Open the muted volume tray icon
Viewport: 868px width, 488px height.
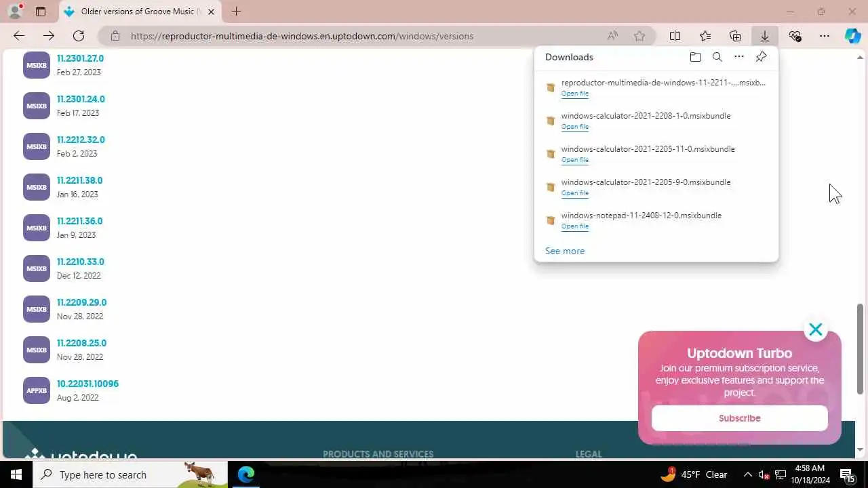764,474
